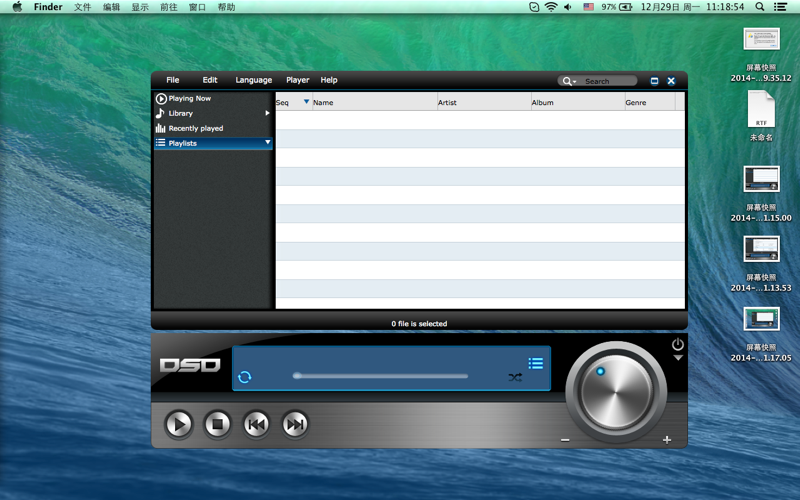The width and height of the screenshot is (800, 500).
Task: Decrease volume with the minus button
Action: 565,440
